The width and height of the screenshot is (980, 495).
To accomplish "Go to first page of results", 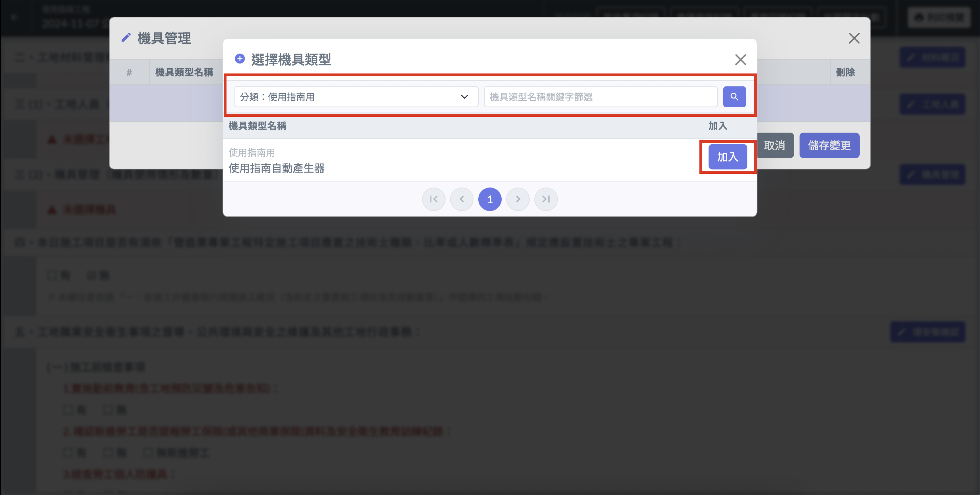I will [433, 199].
